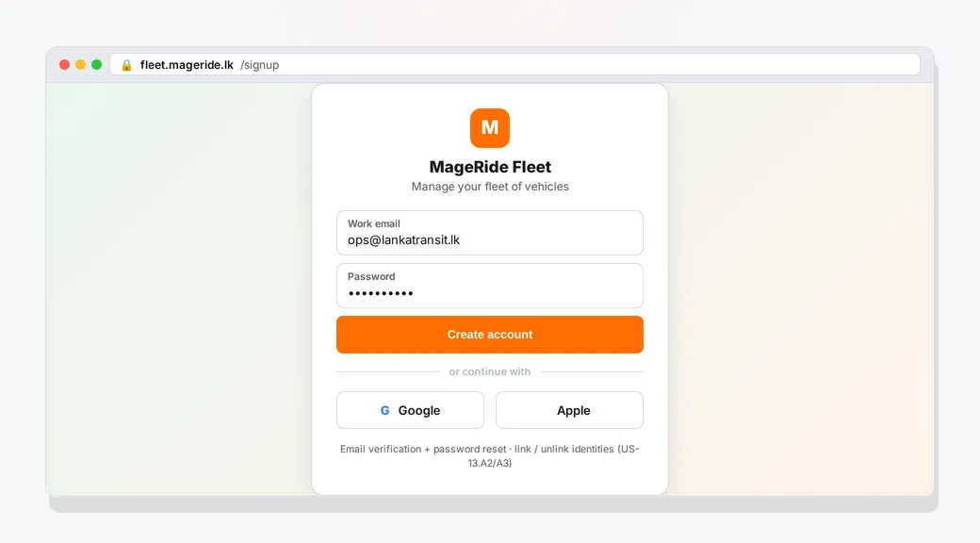Click the '/signup' path in URL
Image resolution: width=980 pixels, height=543 pixels.
[259, 65]
